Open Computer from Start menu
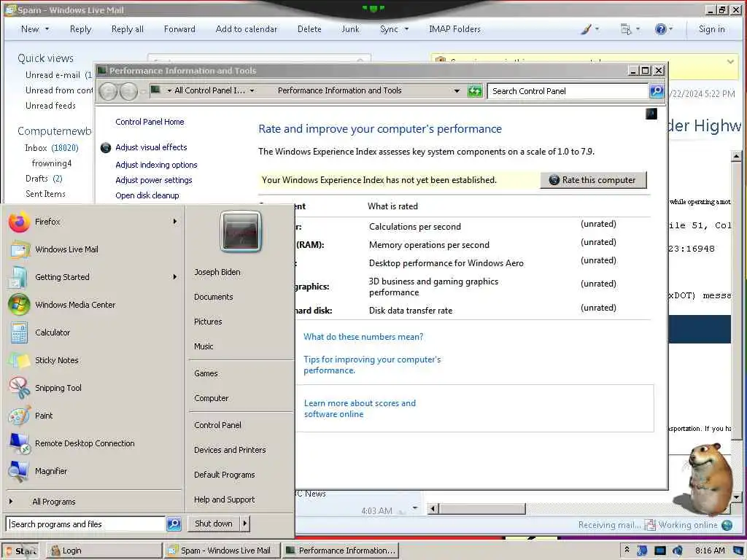Viewport: 747px width, 560px height. pos(211,398)
